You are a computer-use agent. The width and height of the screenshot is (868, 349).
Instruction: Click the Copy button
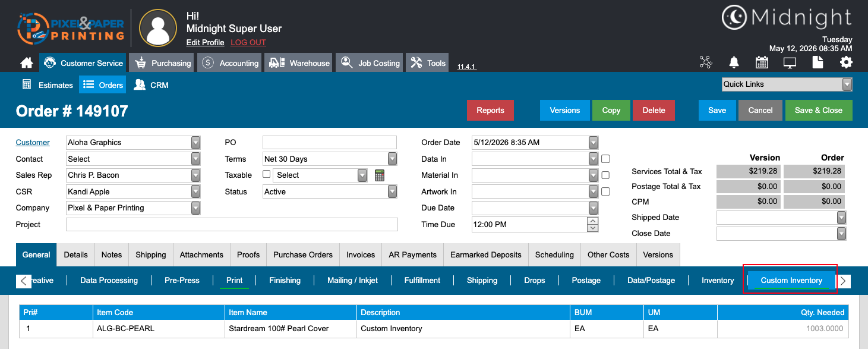611,110
